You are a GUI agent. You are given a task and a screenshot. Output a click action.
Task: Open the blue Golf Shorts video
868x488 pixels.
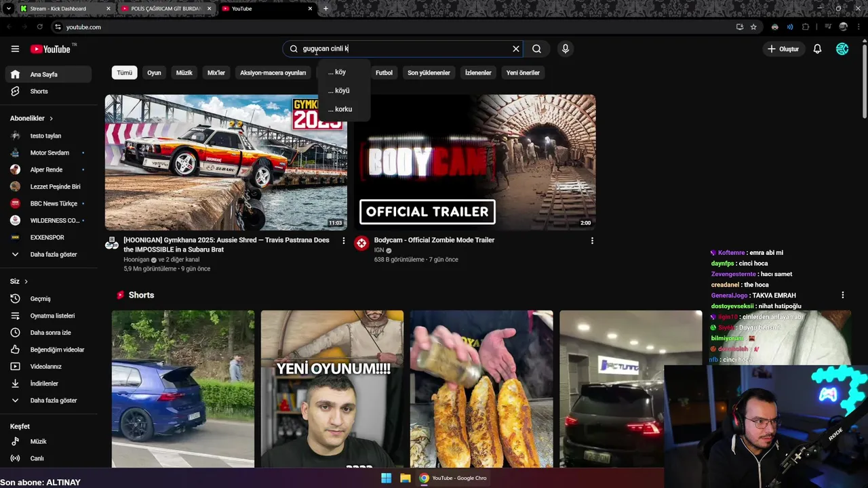click(183, 389)
